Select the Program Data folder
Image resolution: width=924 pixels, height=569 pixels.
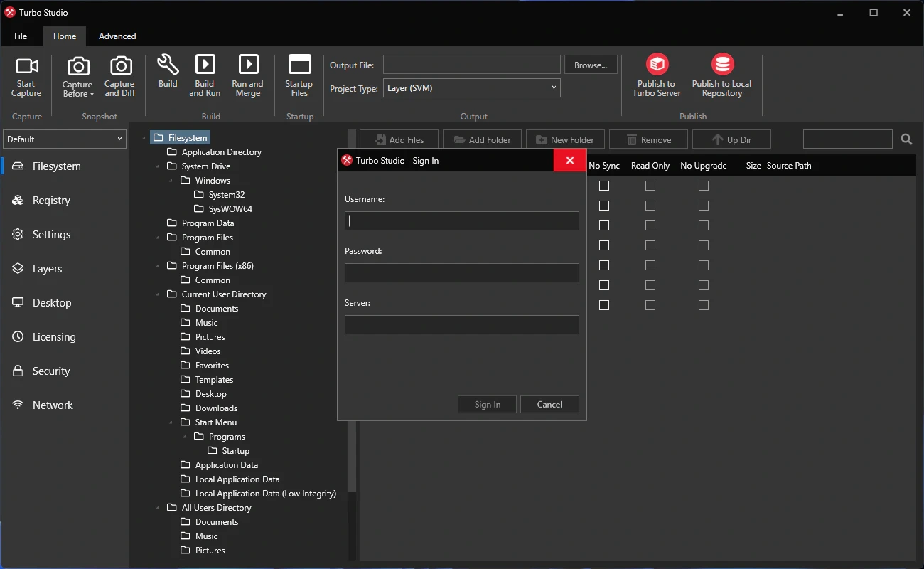point(200,223)
